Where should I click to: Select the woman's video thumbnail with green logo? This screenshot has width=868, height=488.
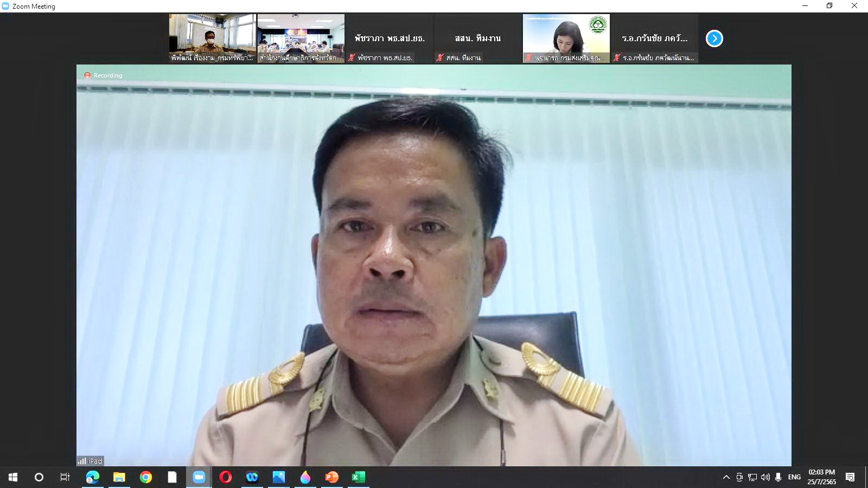click(x=566, y=38)
